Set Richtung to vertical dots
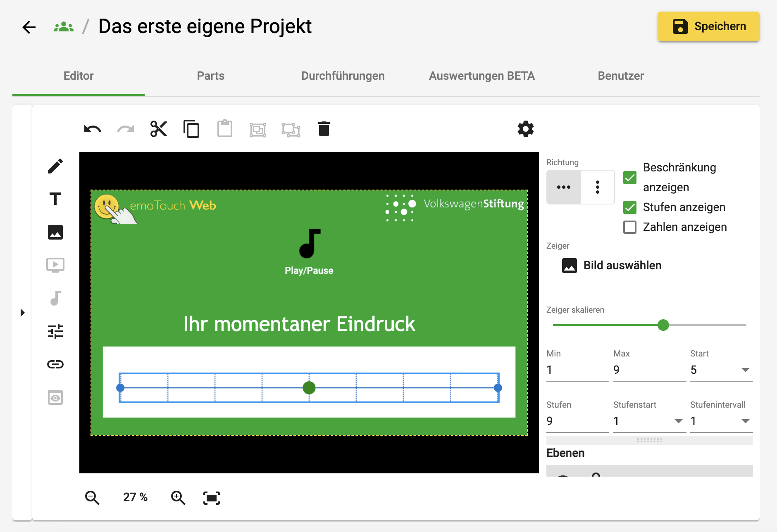777x532 pixels. point(598,187)
